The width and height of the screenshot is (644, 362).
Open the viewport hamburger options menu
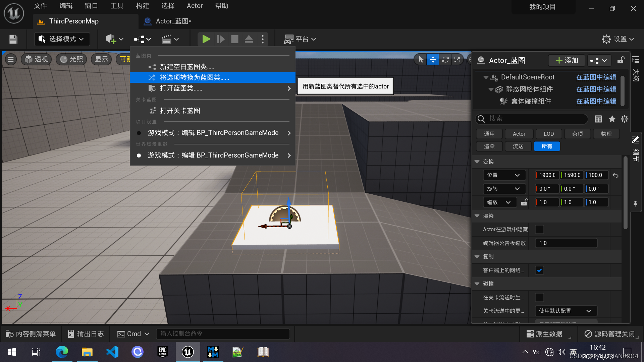tap(11, 59)
